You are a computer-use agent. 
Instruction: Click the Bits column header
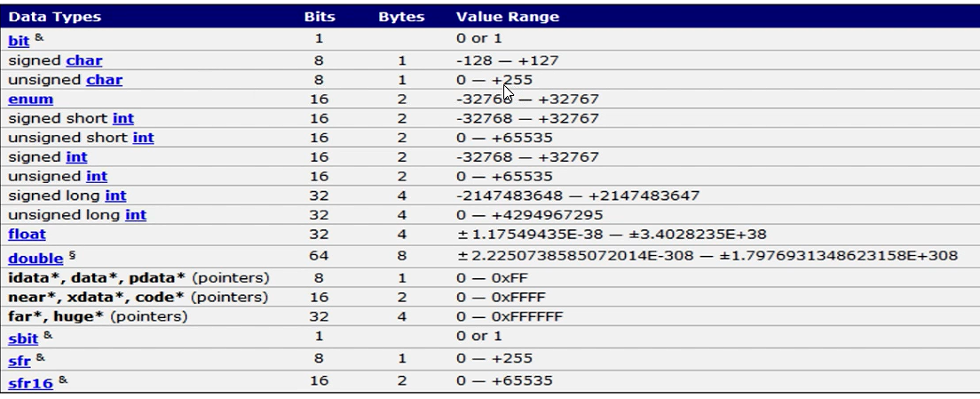tap(320, 17)
